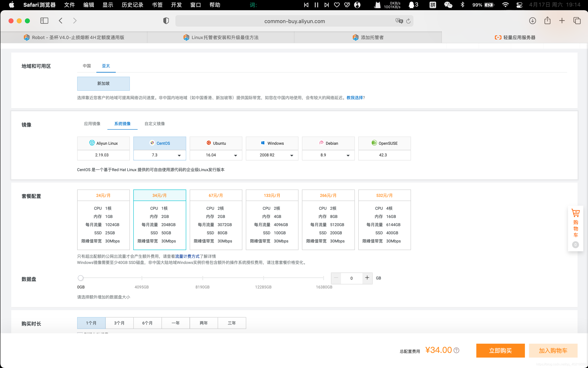Viewport: 588px width, 368px height.
Task: Go back with the left arrow
Action: [x=61, y=21]
